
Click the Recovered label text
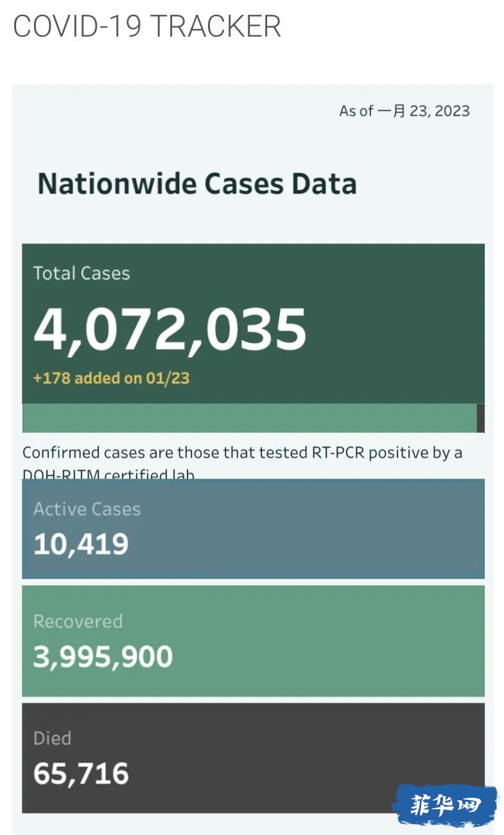click(x=78, y=621)
